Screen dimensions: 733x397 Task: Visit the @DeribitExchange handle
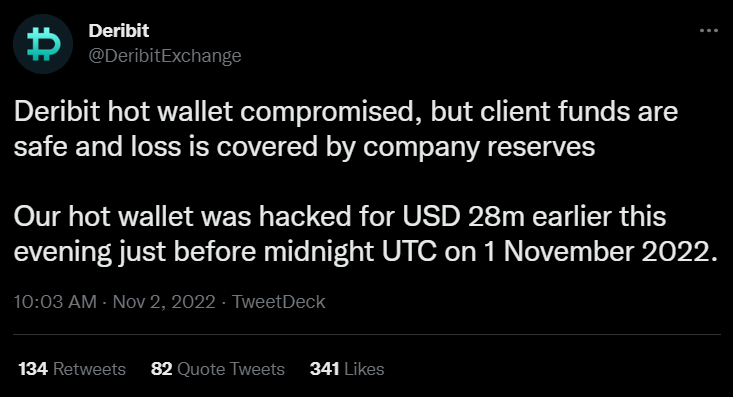click(165, 56)
